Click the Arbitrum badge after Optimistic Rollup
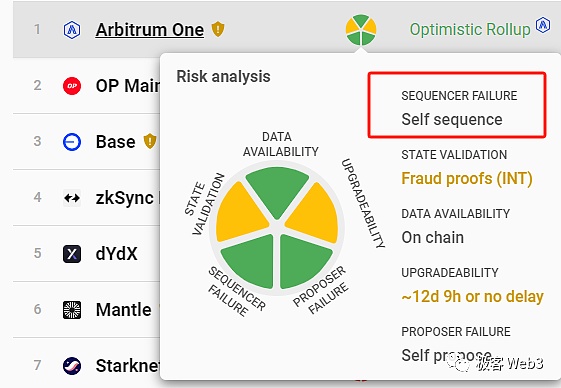Viewport: 561px width, 388px height. tap(543, 25)
